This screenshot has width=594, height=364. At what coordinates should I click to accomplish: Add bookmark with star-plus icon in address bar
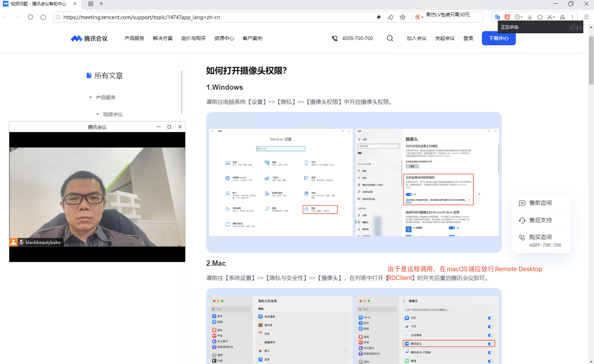[403, 17]
